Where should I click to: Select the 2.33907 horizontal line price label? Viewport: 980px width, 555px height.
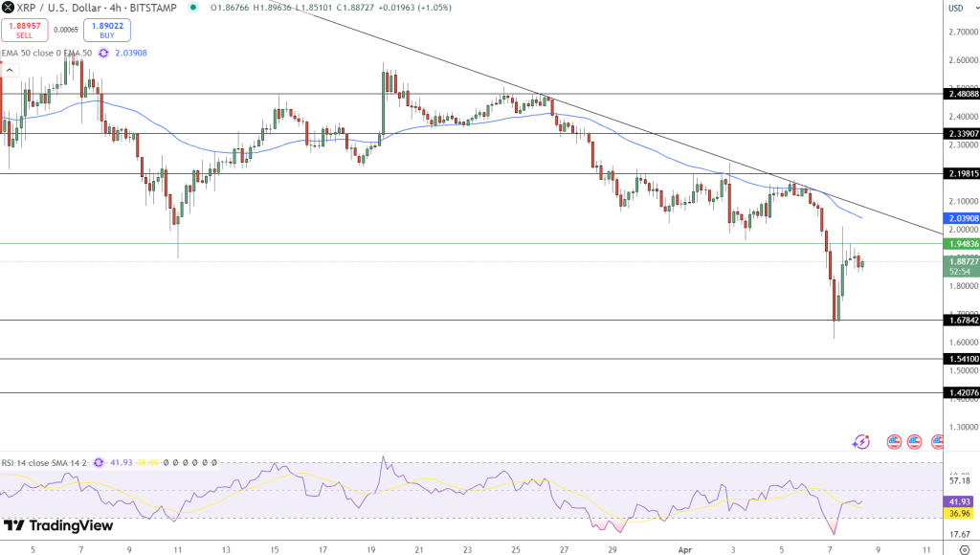(x=962, y=134)
